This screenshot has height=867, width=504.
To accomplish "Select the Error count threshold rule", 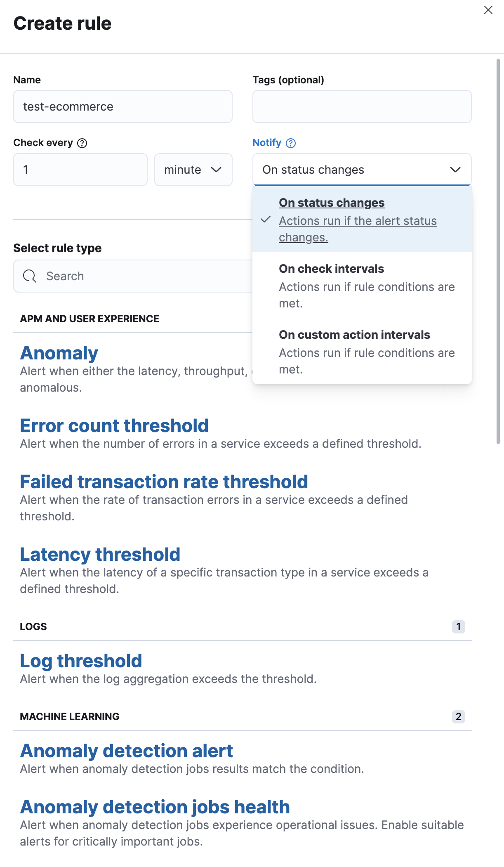I will pyautogui.click(x=114, y=425).
